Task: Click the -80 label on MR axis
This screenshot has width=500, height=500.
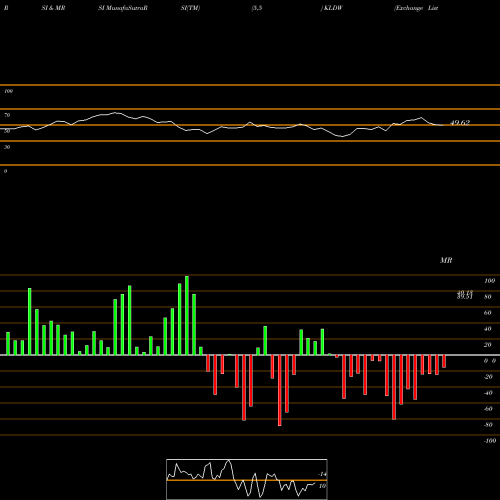Action: (x=488, y=425)
